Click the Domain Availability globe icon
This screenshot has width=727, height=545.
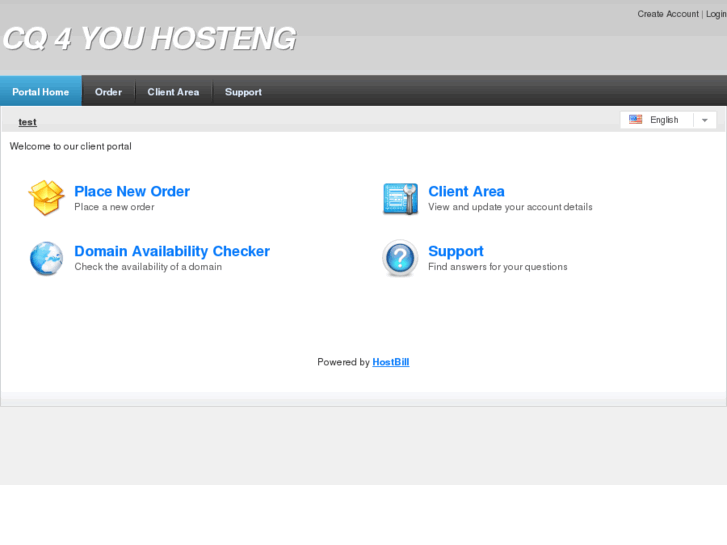46,258
